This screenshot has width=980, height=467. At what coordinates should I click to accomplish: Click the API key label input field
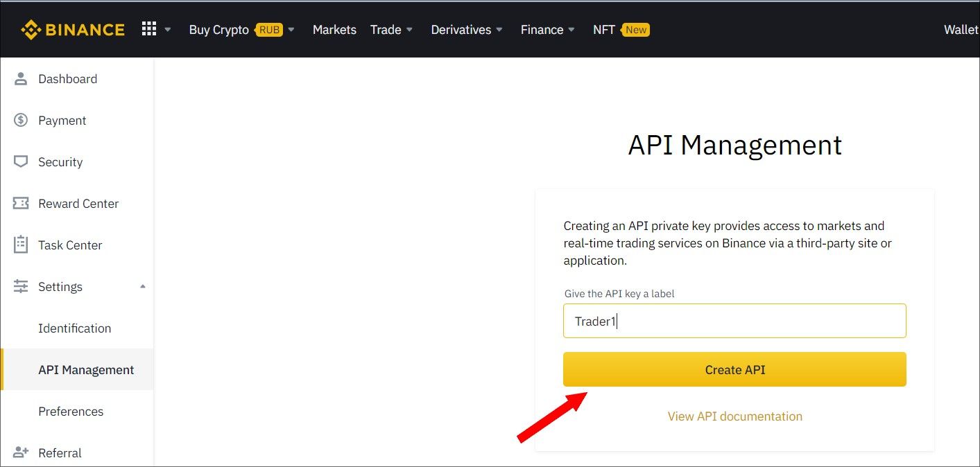tap(734, 321)
